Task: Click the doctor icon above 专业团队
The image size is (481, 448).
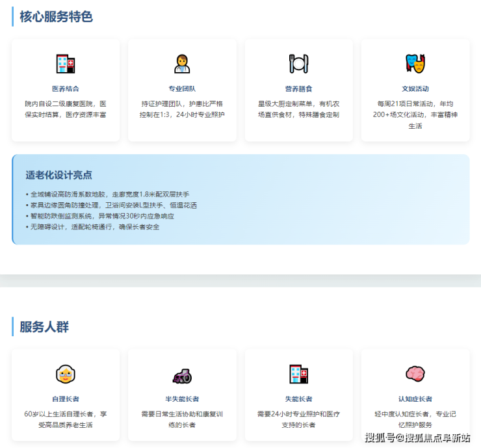Action: pos(182,64)
